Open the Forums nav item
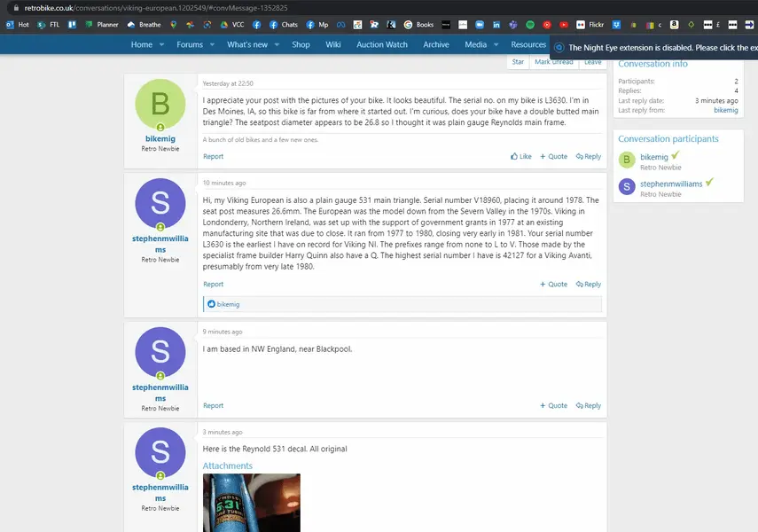This screenshot has height=532, width=758. point(190,44)
